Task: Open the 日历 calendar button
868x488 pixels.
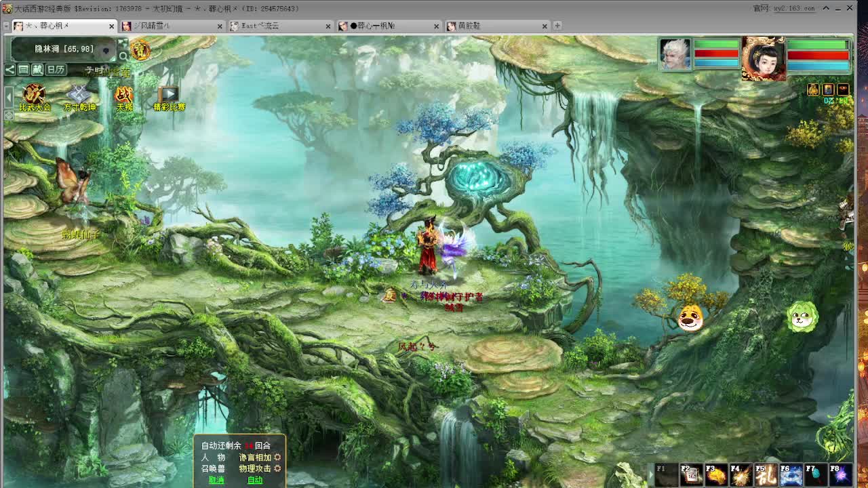Action: point(56,69)
